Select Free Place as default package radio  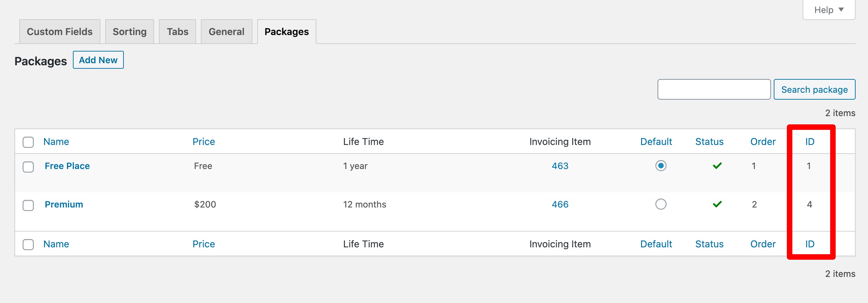tap(661, 166)
